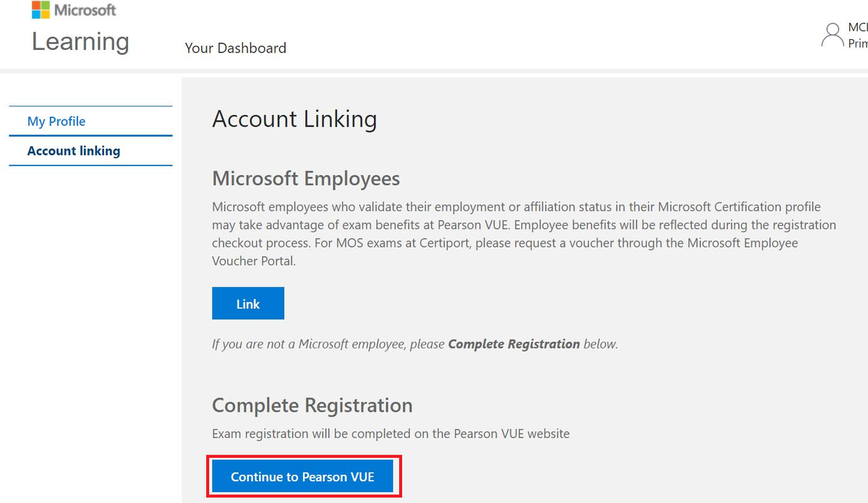The width and height of the screenshot is (868, 503).
Task: Click the Microsoft four-square logo
Action: coord(41,9)
